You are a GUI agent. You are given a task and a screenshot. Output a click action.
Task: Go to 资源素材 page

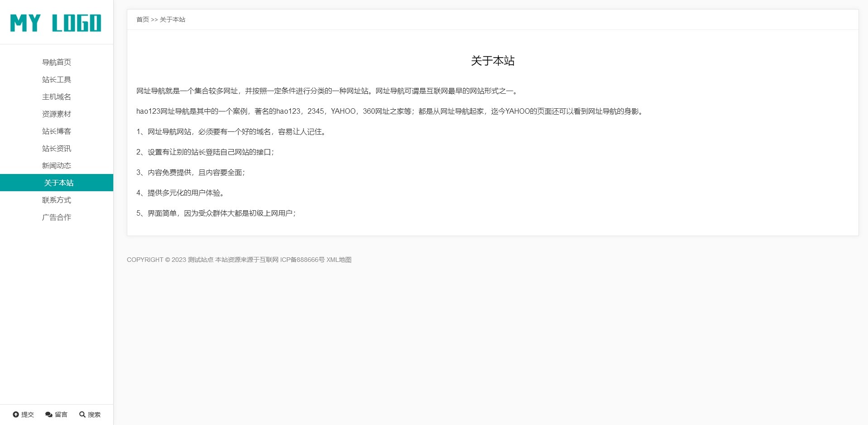(x=56, y=114)
